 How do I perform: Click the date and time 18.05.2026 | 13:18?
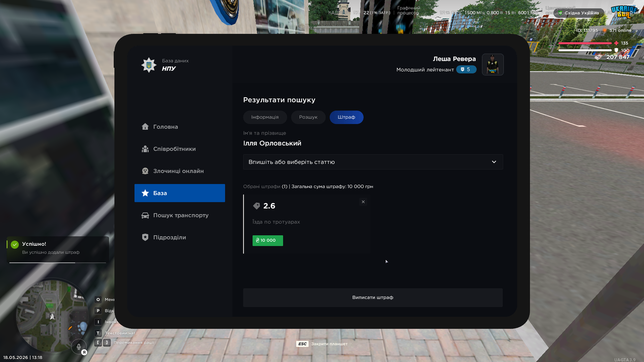coord(23,357)
